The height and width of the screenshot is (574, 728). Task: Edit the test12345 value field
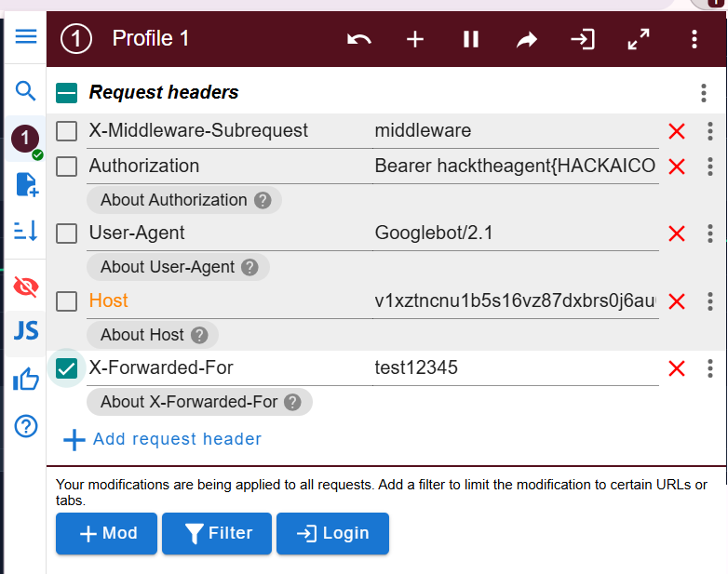(x=516, y=368)
